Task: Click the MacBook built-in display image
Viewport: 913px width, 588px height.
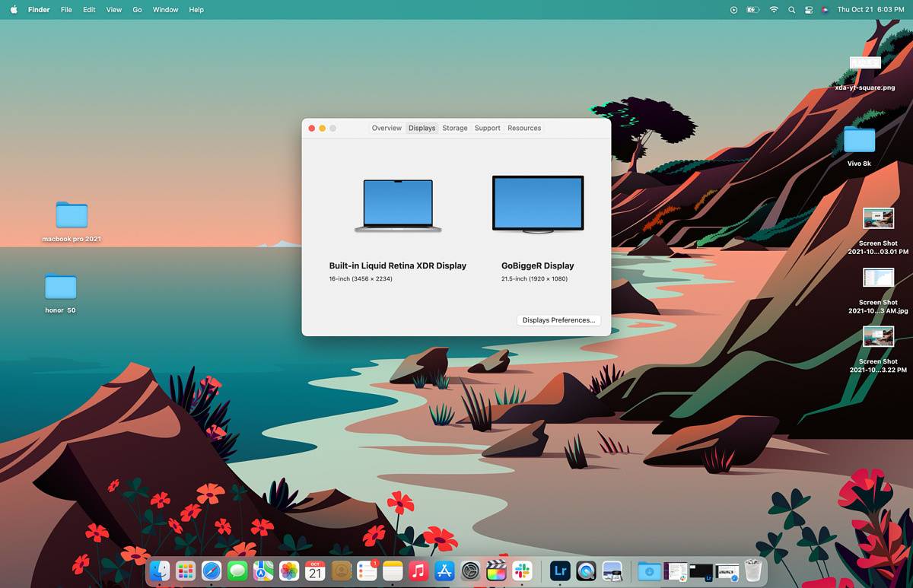Action: 398,205
